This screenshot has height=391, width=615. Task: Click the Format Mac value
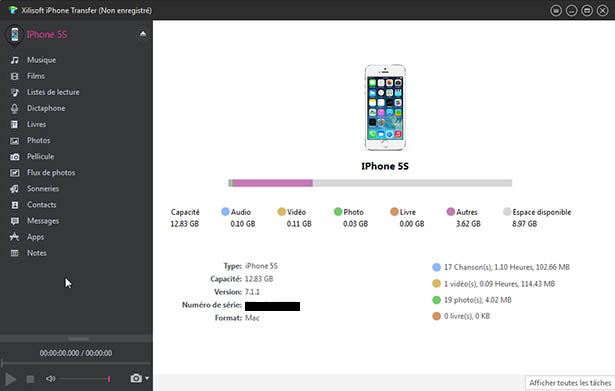click(x=252, y=318)
